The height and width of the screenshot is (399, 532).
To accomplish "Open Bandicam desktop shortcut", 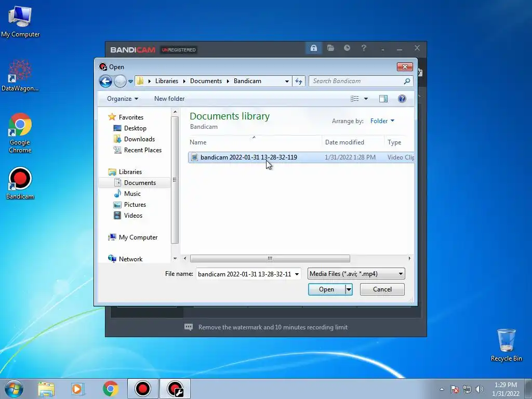I will click(20, 183).
